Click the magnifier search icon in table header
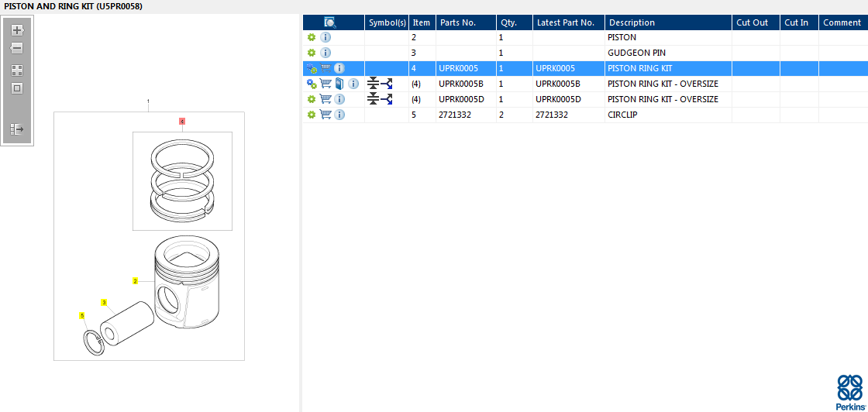 click(x=330, y=22)
